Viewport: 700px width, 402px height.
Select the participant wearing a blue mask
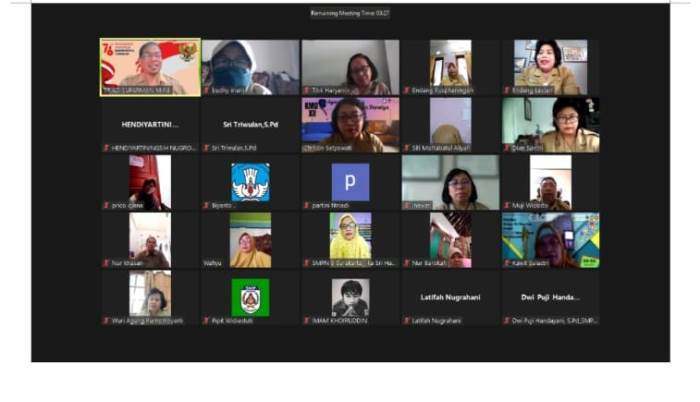250,66
